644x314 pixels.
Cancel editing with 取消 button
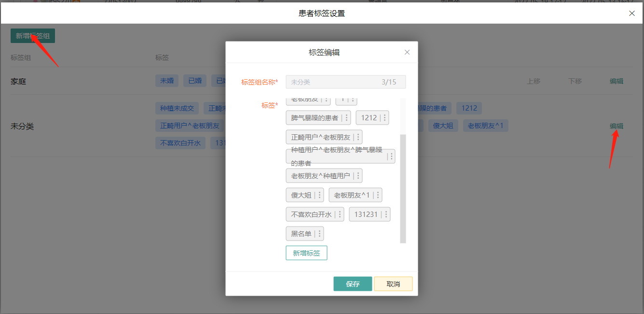pyautogui.click(x=393, y=284)
